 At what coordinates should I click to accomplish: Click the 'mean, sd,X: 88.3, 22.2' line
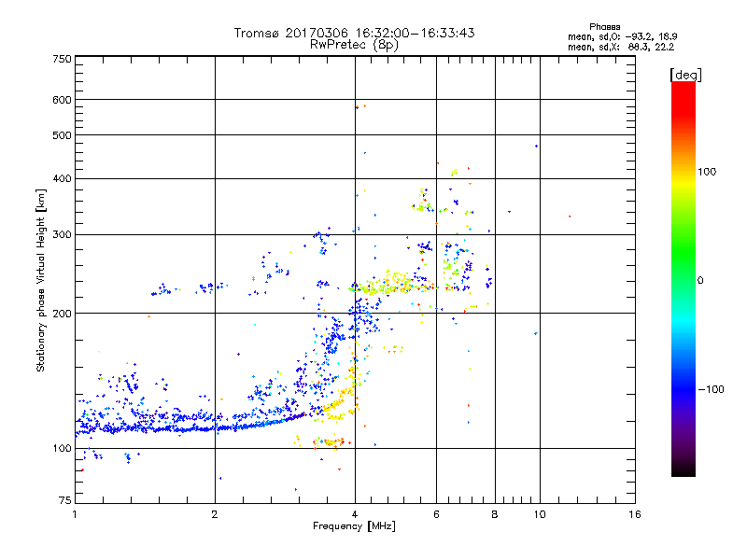[x=621, y=48]
